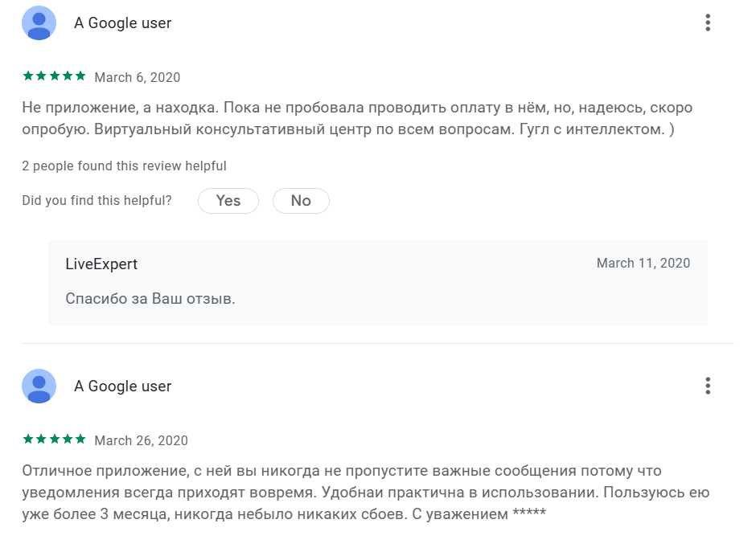
Task: Click No for the helpfulness question
Action: point(301,201)
